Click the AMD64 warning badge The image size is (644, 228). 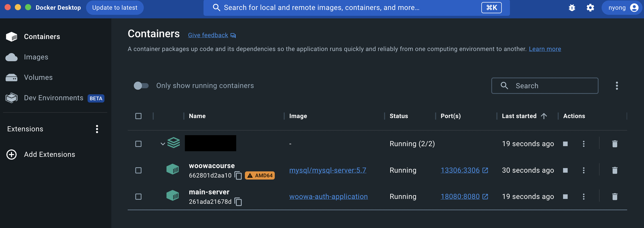[260, 175]
